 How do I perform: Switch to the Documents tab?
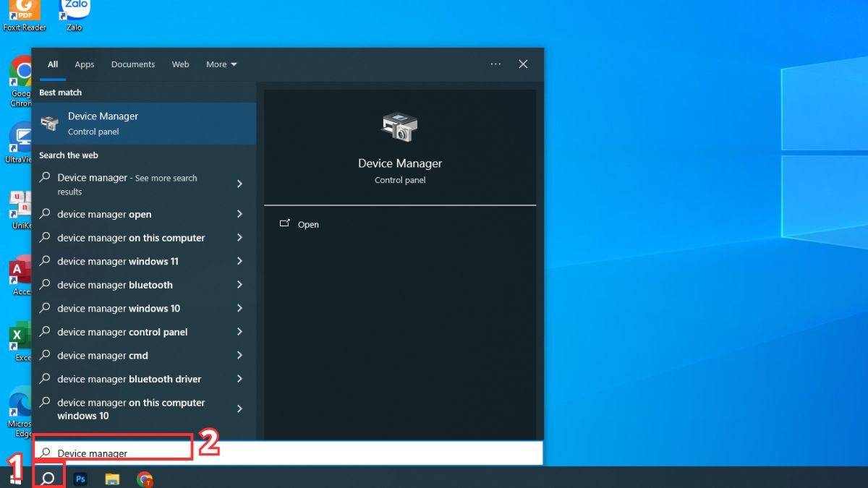133,64
